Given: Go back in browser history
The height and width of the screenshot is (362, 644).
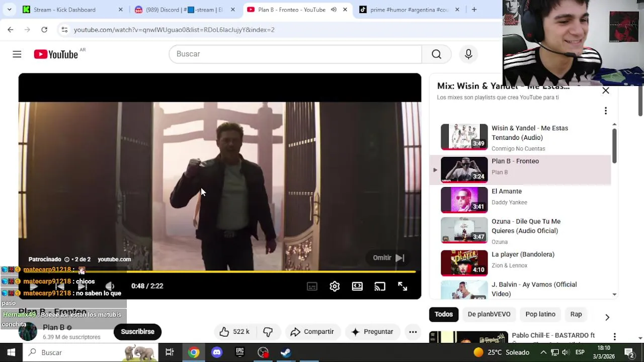Looking at the screenshot, I should (11, 30).
